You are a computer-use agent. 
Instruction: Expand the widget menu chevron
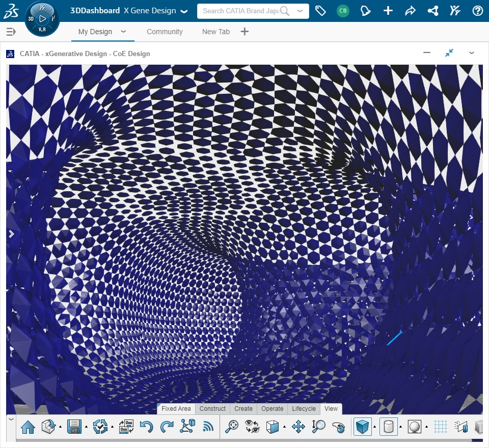(471, 53)
